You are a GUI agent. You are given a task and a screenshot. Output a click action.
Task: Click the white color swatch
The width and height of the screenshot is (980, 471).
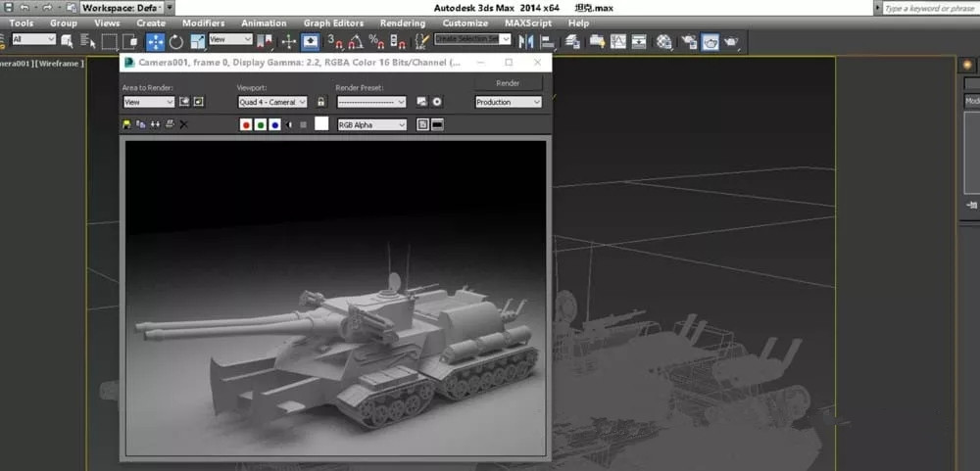(x=321, y=123)
